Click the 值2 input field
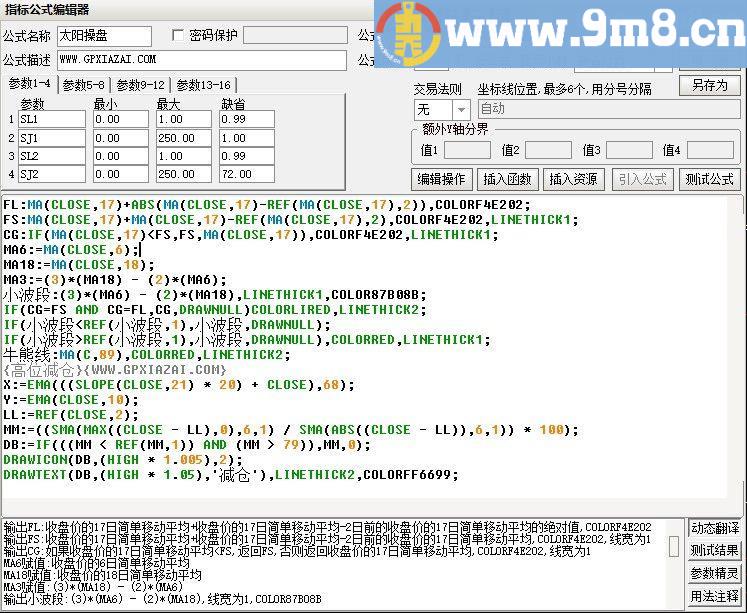The image size is (747, 613). click(548, 150)
